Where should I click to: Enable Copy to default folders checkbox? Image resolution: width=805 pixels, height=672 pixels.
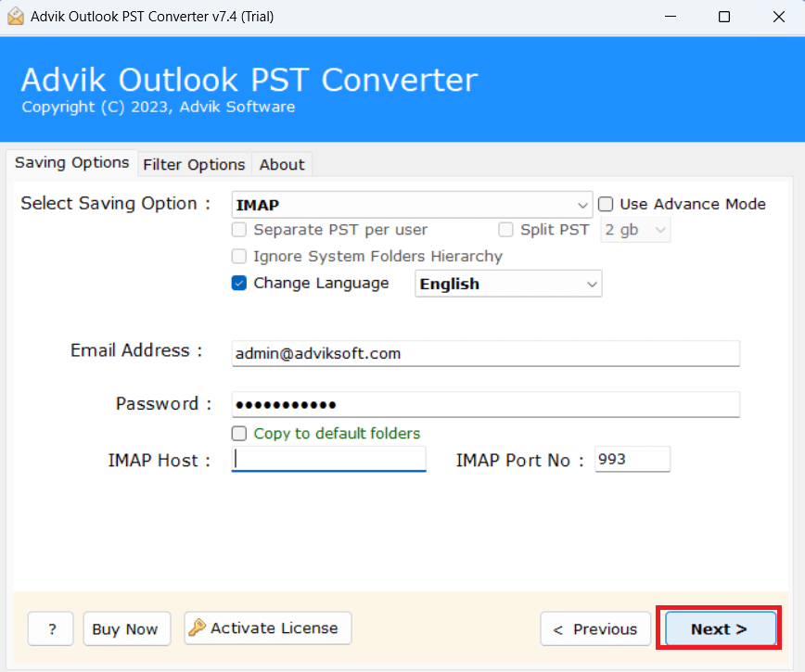(x=238, y=434)
